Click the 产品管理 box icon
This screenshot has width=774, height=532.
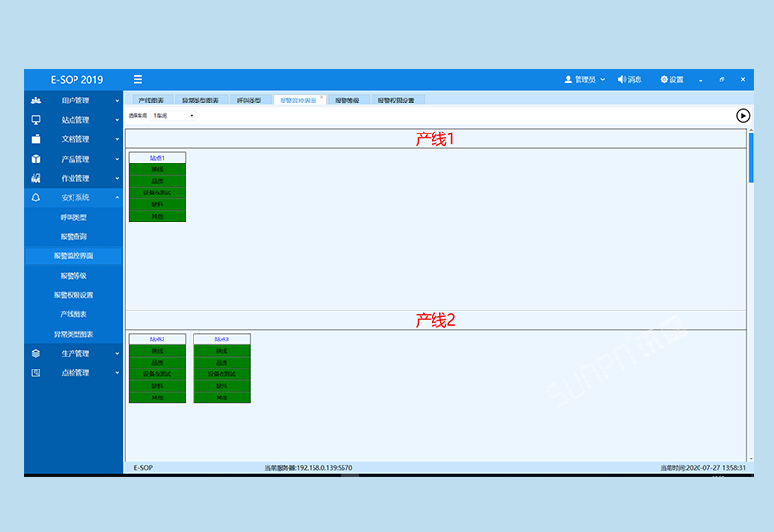click(36, 159)
